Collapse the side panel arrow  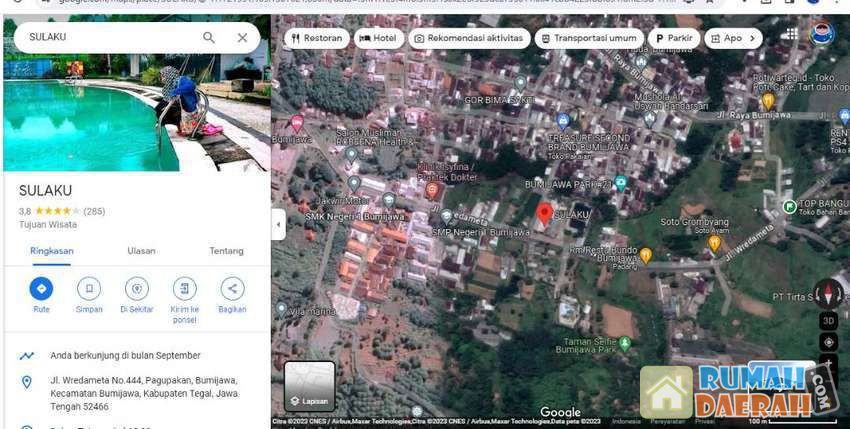click(278, 224)
